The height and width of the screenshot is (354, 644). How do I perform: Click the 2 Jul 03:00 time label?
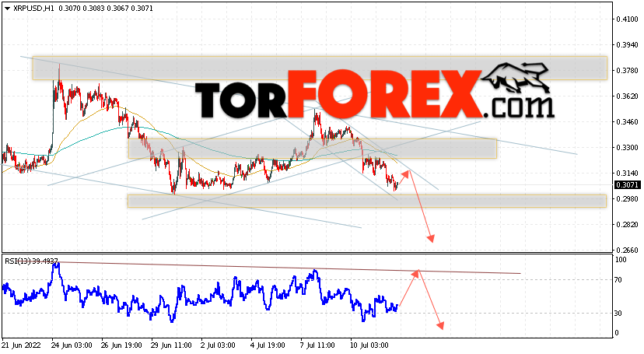point(218,345)
